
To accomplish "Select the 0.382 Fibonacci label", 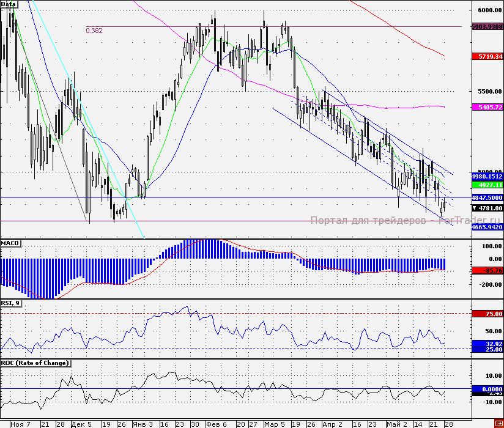I will (94, 30).
